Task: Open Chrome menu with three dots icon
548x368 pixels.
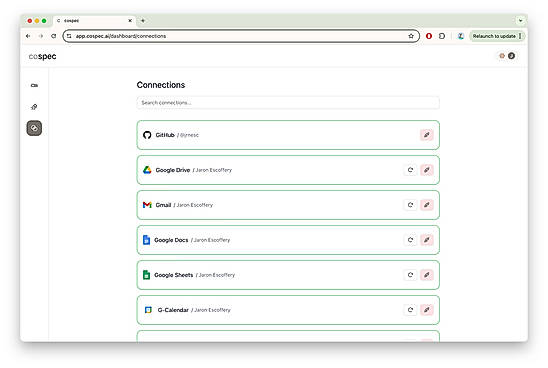Action: [x=520, y=36]
